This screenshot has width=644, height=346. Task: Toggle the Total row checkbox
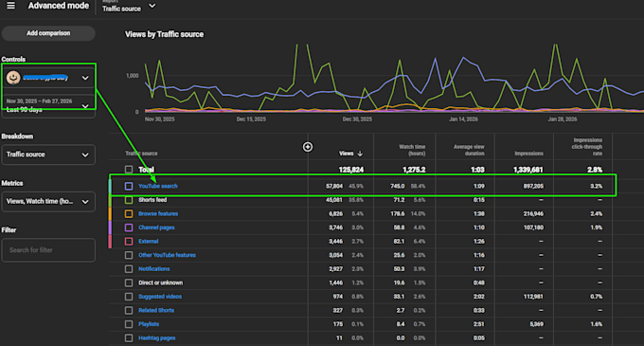129,170
